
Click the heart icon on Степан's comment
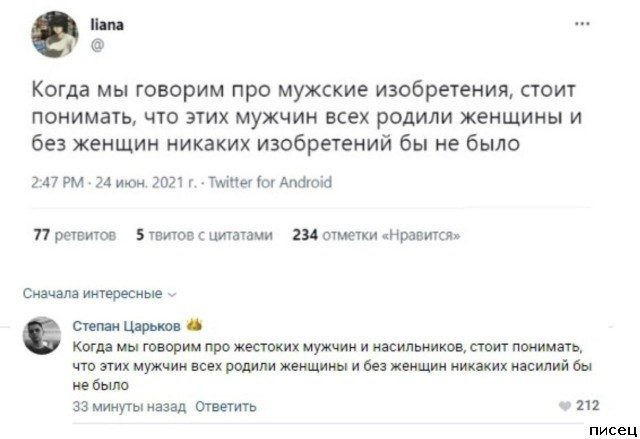tap(567, 406)
